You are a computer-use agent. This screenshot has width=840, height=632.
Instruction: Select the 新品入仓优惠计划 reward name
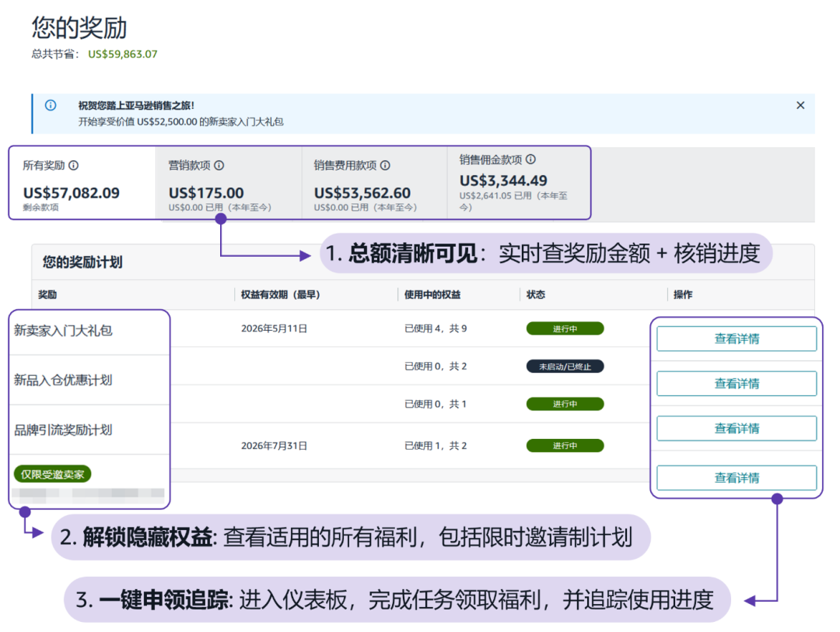click(63, 380)
